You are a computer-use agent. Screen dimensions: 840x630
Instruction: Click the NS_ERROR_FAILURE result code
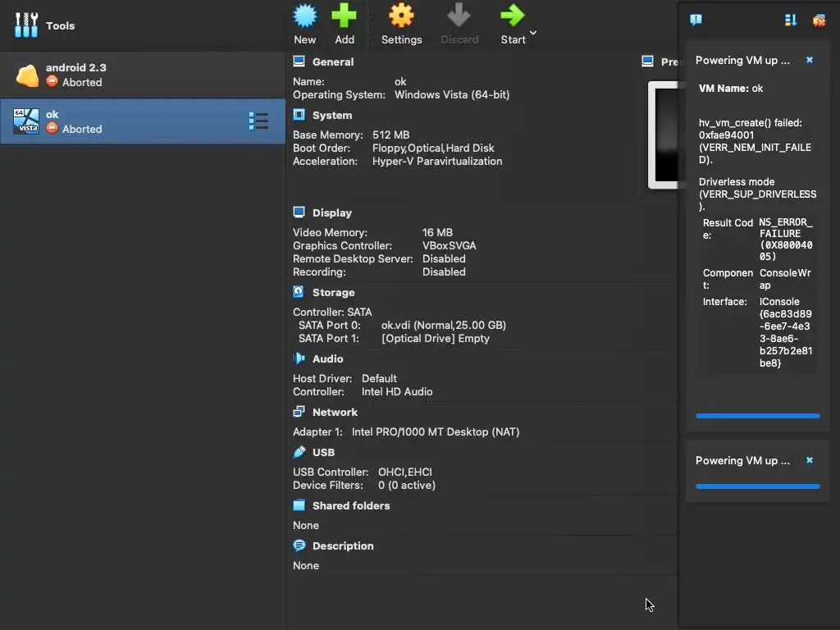pos(786,239)
